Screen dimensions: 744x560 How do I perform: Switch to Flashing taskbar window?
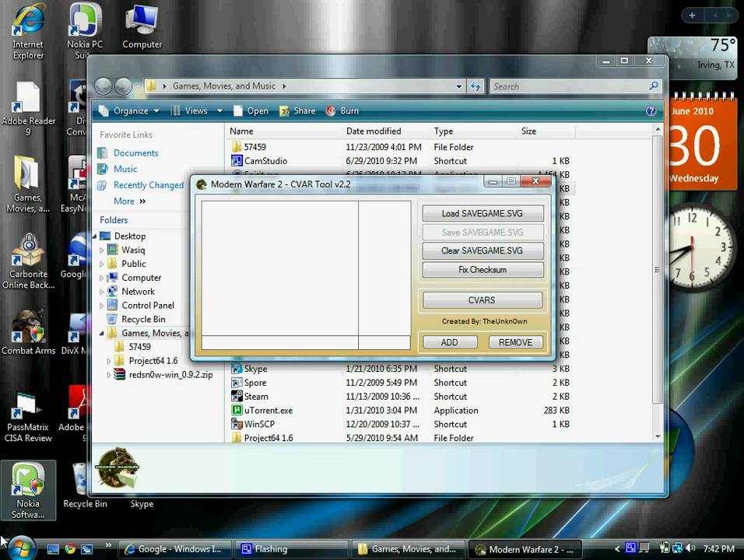[291, 549]
